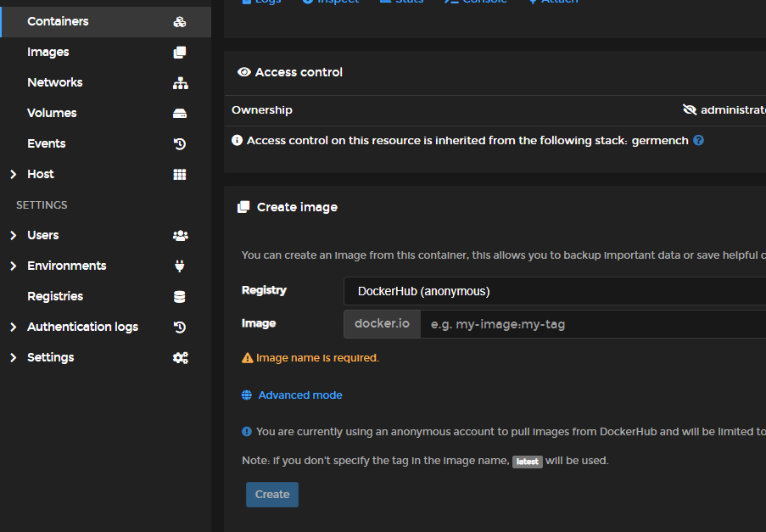Click the Access control heading

pyautogui.click(x=299, y=72)
